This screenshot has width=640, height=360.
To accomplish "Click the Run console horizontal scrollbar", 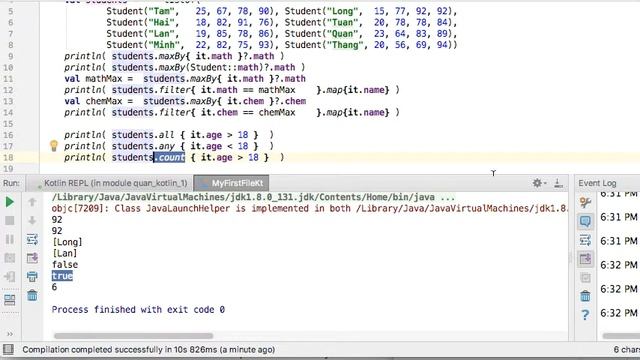I will 133,336.
